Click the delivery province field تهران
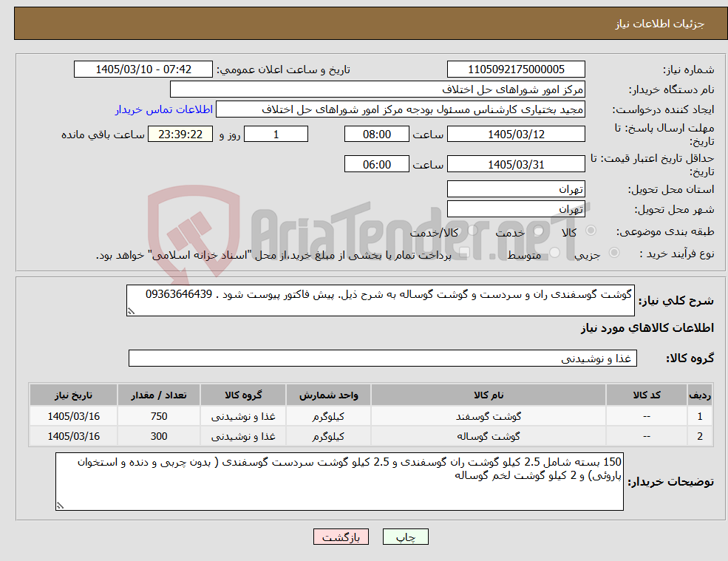 (516, 189)
